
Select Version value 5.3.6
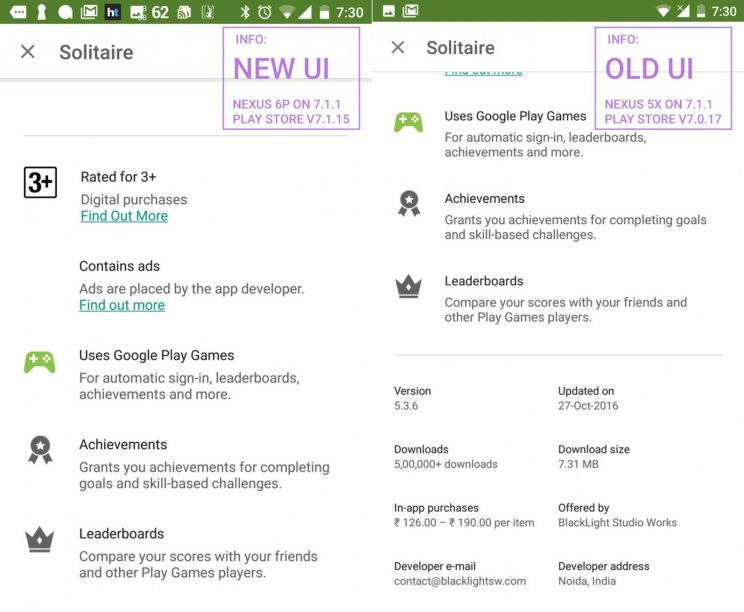[x=406, y=406]
